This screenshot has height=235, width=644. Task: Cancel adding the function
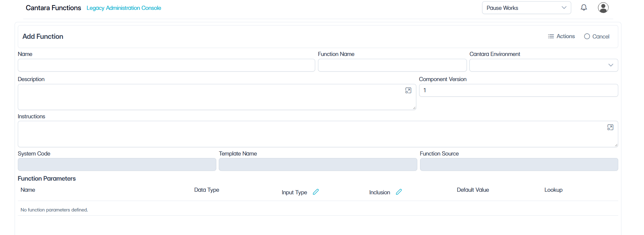(x=597, y=36)
